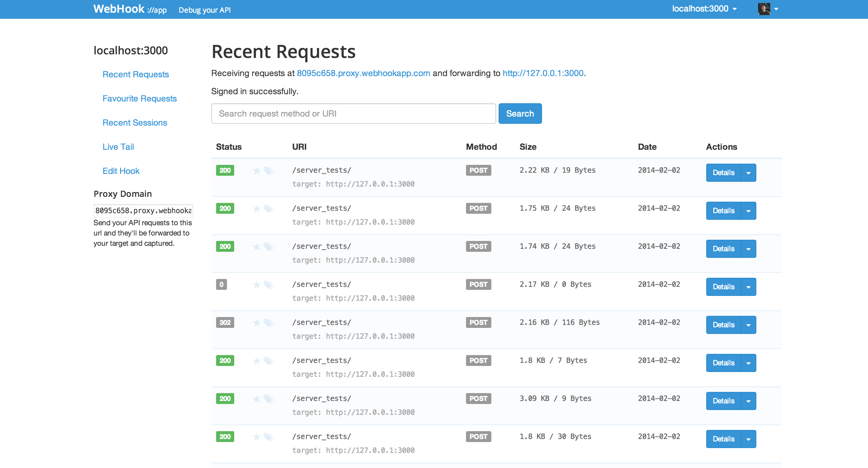Click the POST badge on the 302 request
This screenshot has height=468, width=868.
pyautogui.click(x=478, y=322)
